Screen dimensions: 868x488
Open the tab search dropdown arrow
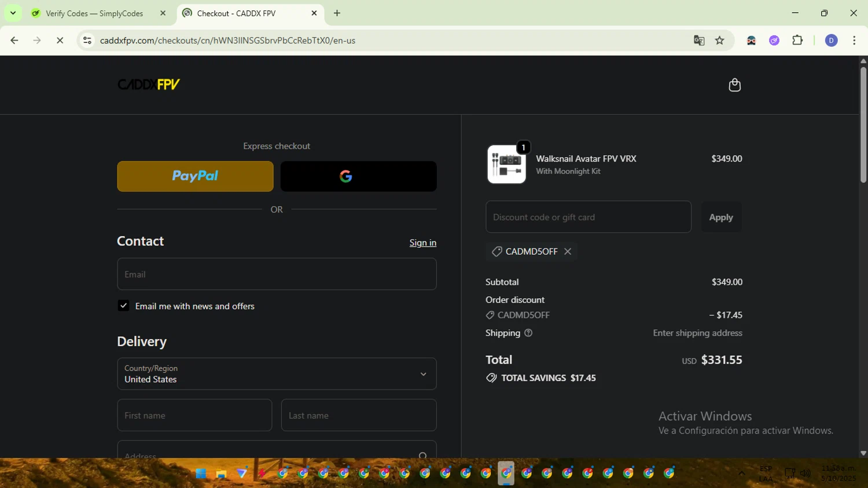tap(13, 13)
